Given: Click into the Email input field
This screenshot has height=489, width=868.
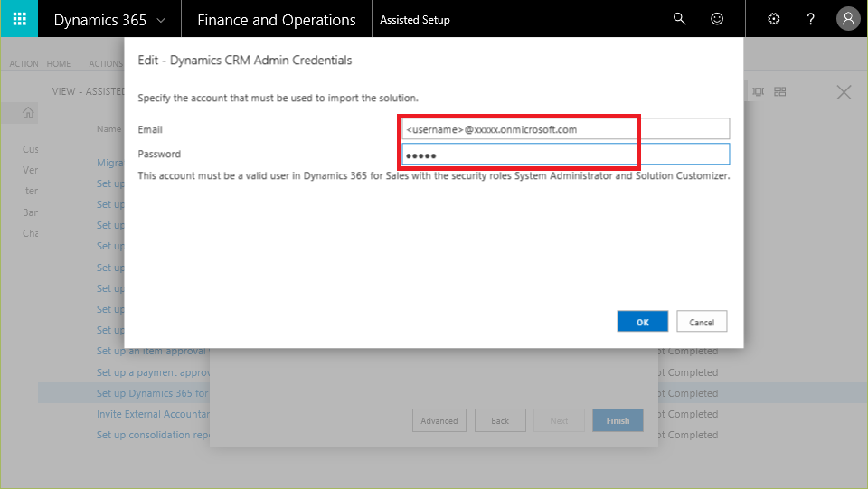Looking at the screenshot, I should pos(566,129).
